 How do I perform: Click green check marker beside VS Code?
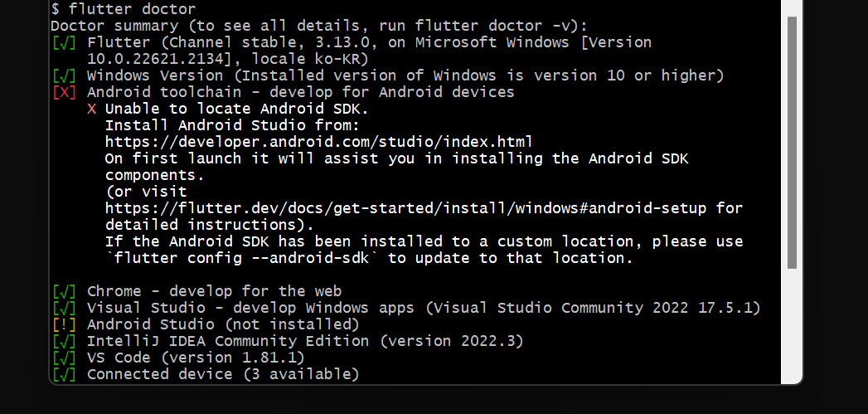click(64, 358)
